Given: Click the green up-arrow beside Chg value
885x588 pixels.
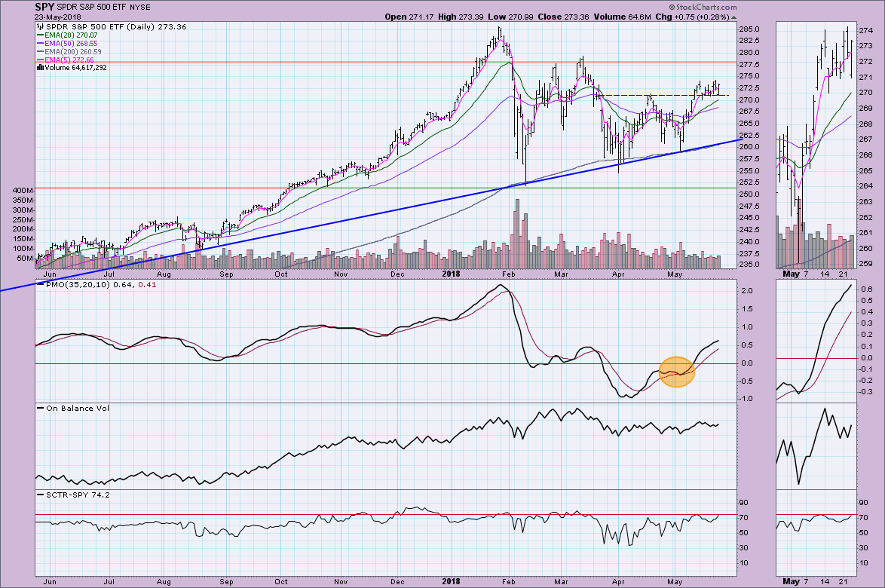Looking at the screenshot, I should coord(733,17).
